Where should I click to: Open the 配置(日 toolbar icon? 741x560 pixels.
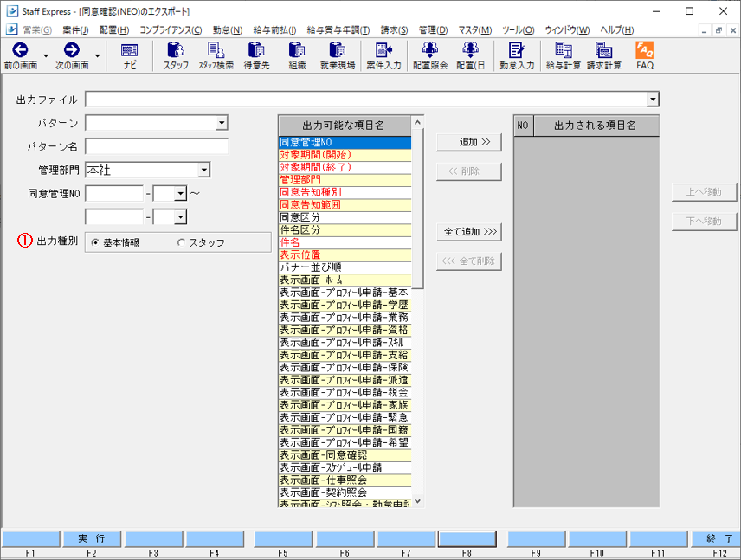(x=471, y=55)
